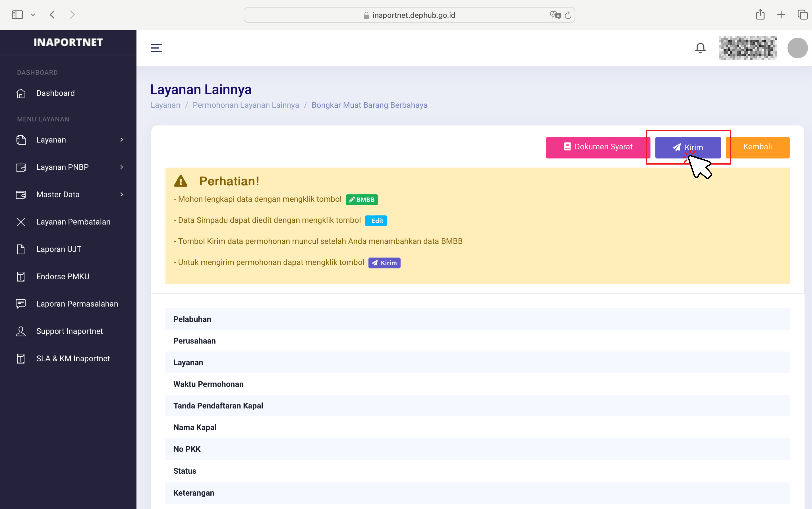Click the Safari sidebar toggle icon
Image resolution: width=812 pixels, height=509 pixels.
(17, 15)
